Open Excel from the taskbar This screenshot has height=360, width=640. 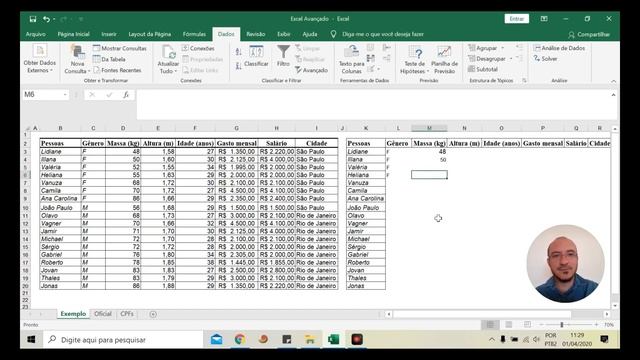tap(333, 340)
